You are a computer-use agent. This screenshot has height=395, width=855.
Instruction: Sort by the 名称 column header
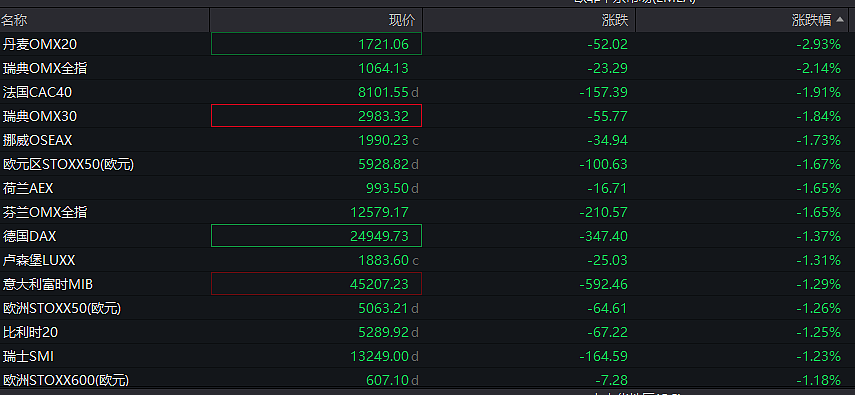14,21
